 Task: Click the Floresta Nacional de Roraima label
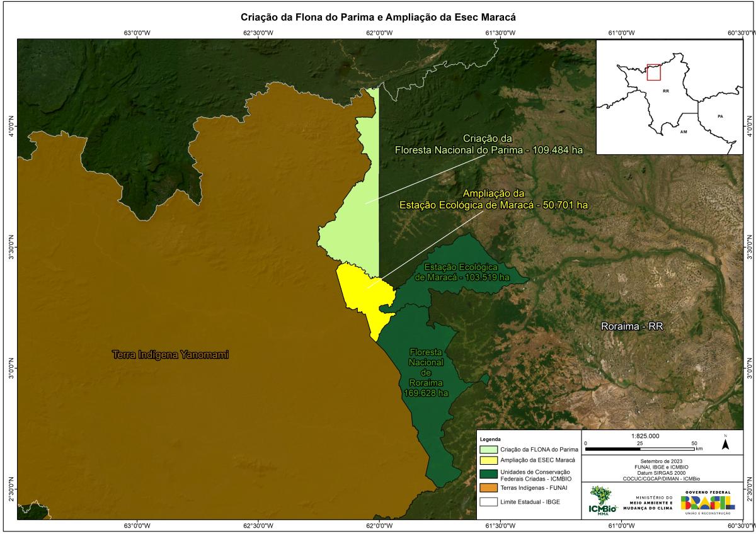coord(427,372)
